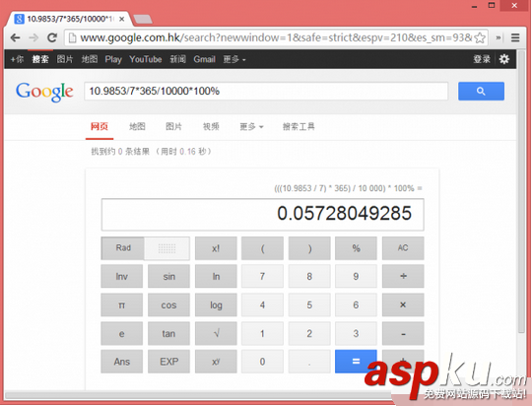The image size is (532, 406).
Task: Open the Chrome hamburger menu
Action: point(515,37)
